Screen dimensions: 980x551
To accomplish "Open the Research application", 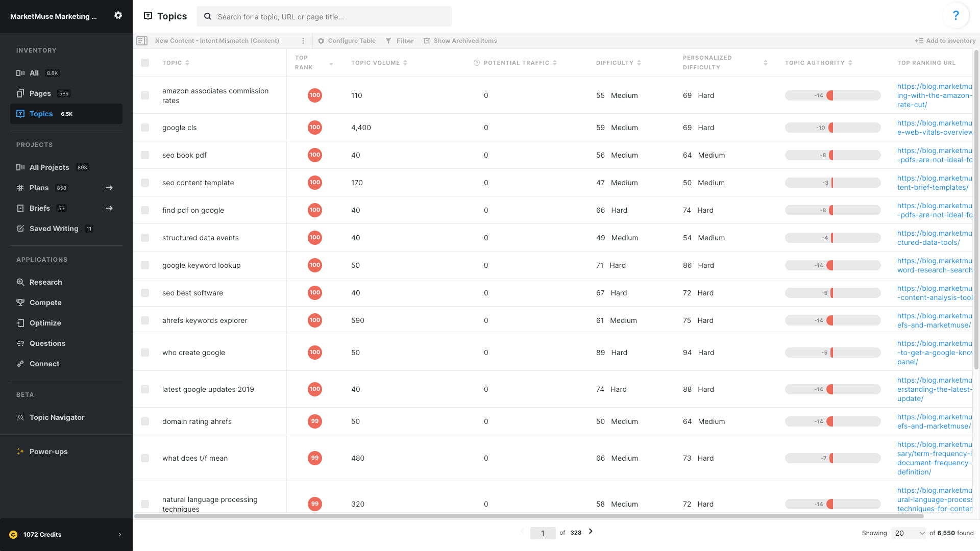I will click(x=45, y=282).
